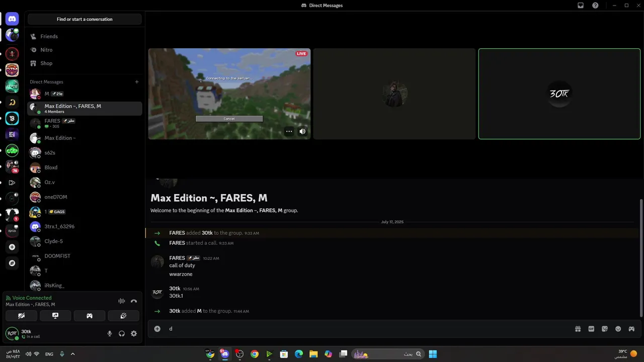Open the Help question mark icon
The image size is (644, 362).
tap(596, 6)
